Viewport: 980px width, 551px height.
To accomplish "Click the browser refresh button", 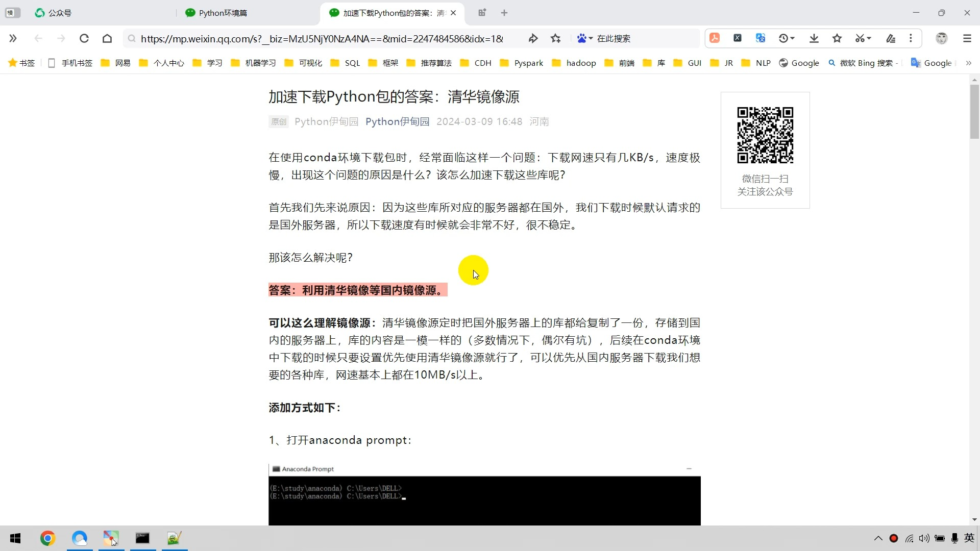I will pyautogui.click(x=84, y=38).
